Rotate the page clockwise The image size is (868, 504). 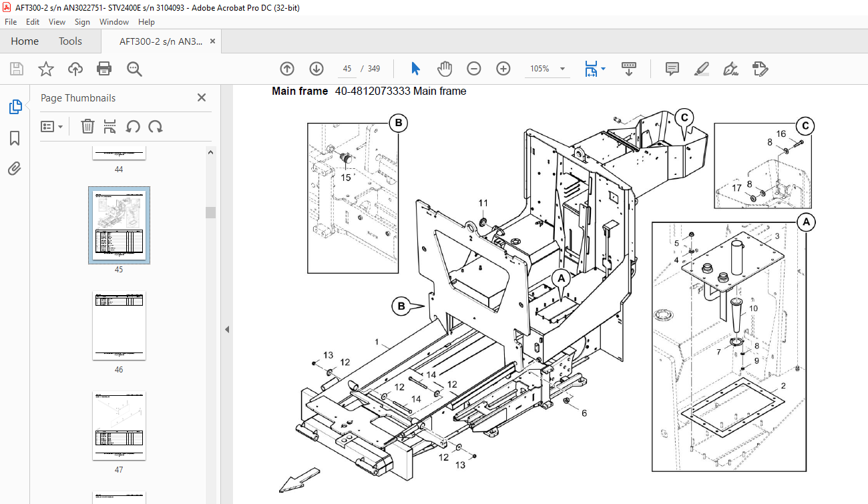156,126
